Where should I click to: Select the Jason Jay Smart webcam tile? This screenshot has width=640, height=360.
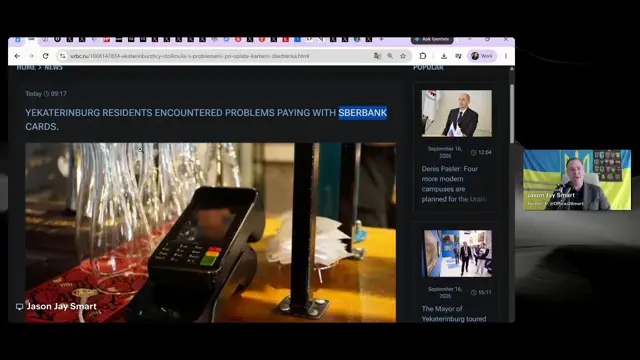click(x=577, y=180)
